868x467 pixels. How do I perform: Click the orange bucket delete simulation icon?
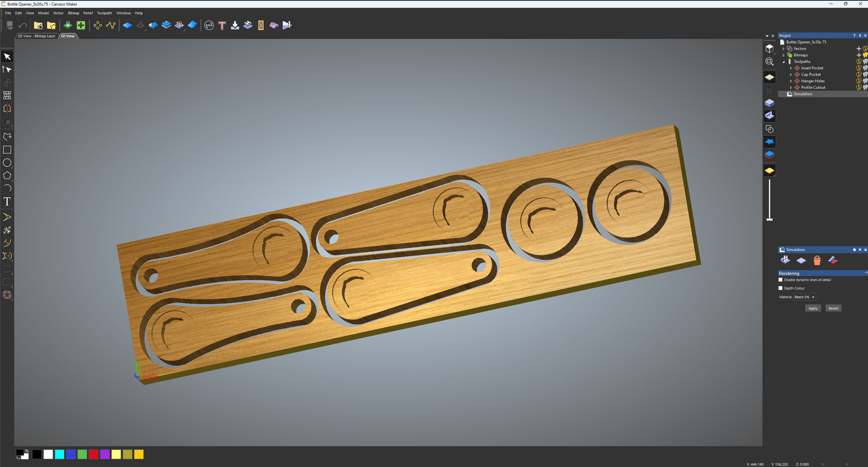tap(817, 260)
